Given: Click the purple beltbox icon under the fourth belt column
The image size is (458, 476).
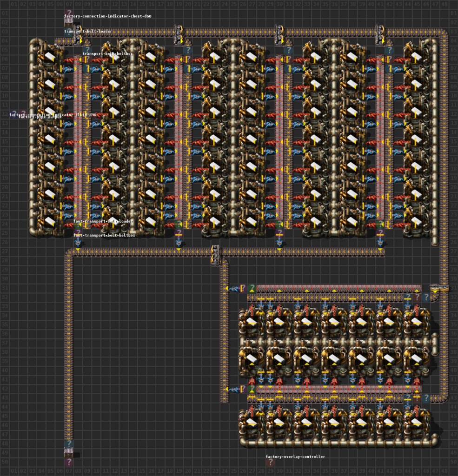Looking at the screenshot, I should [x=380, y=233].
